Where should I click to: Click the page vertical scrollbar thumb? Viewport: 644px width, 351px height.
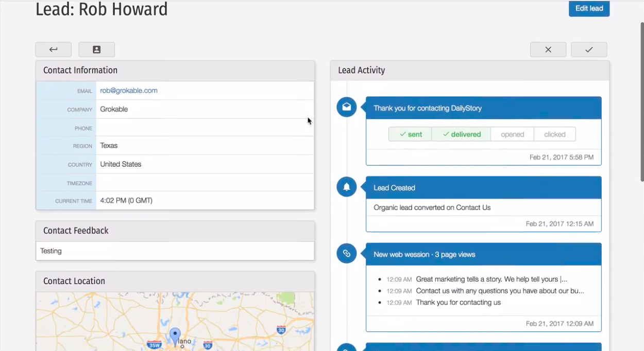pos(641,102)
